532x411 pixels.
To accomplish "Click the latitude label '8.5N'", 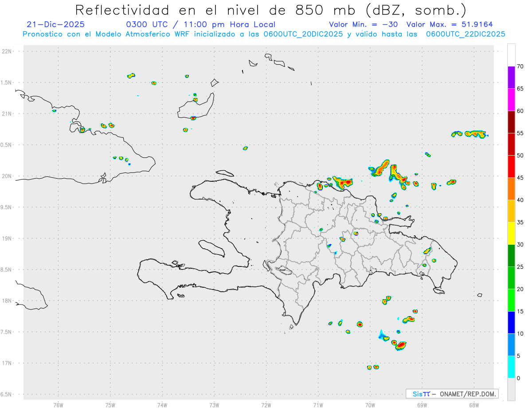I will coord(7,270).
